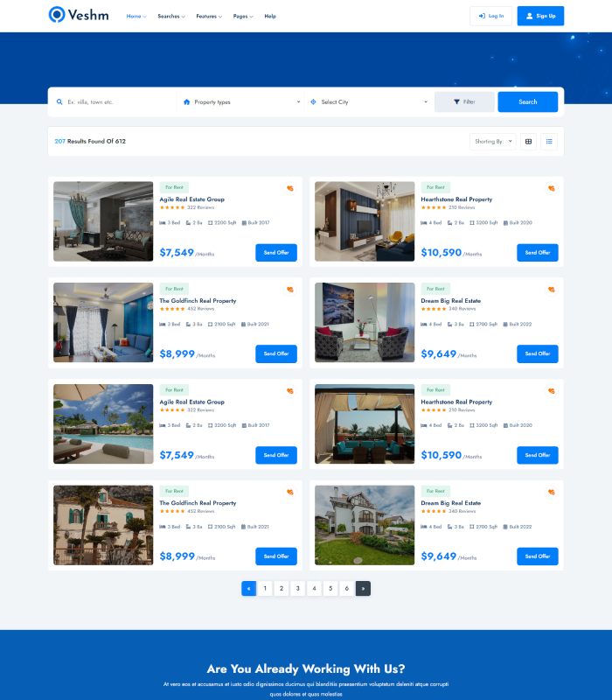Open the Property types dropdown
Image resolution: width=612 pixels, height=700 pixels.
pyautogui.click(x=241, y=102)
